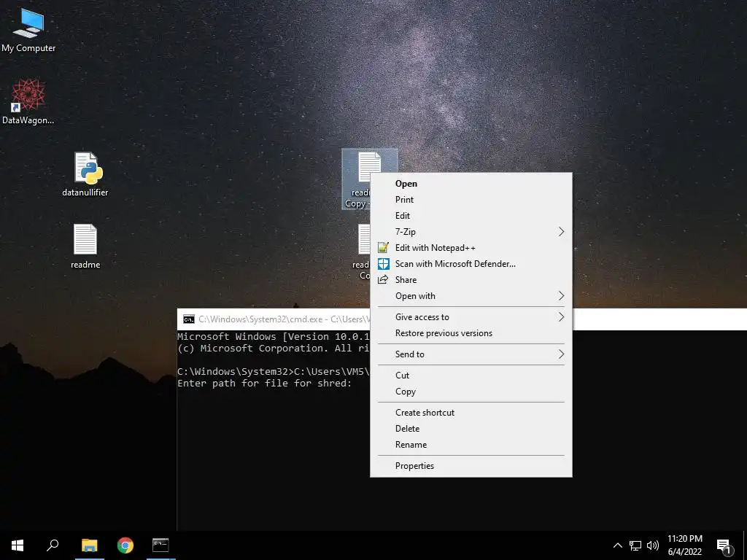Open the notification action center icon
The image size is (747, 560).
pos(724,545)
